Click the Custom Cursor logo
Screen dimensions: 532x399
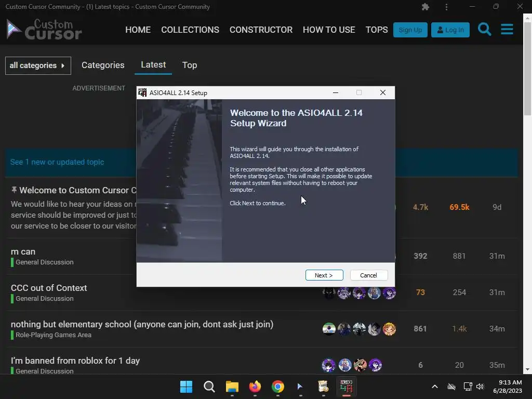[44, 29]
